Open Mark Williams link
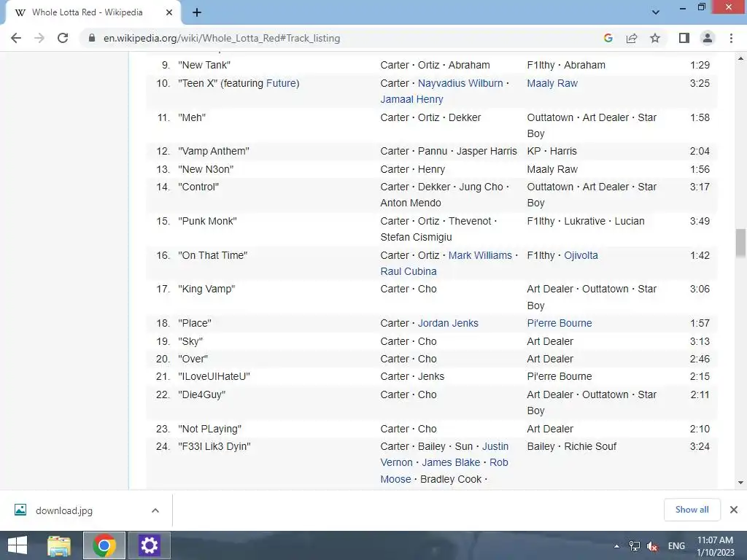The width and height of the screenshot is (747, 560). 480,255
